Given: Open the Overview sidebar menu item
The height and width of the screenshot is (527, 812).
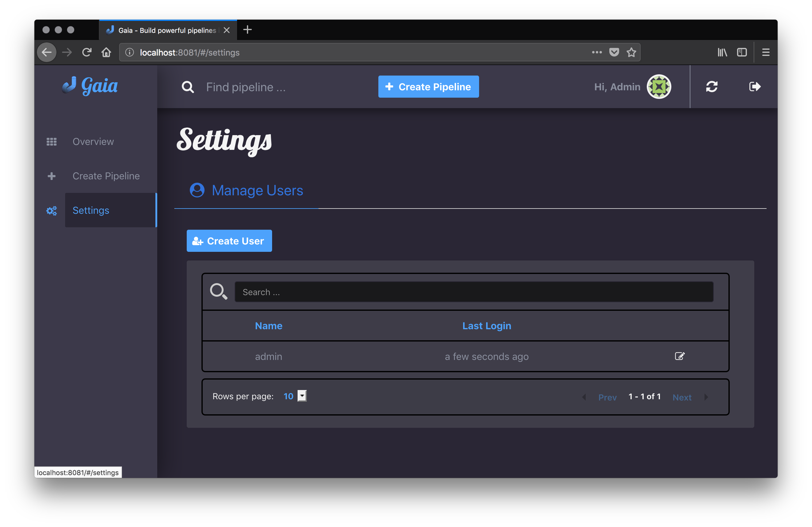Looking at the screenshot, I should pyautogui.click(x=93, y=142).
